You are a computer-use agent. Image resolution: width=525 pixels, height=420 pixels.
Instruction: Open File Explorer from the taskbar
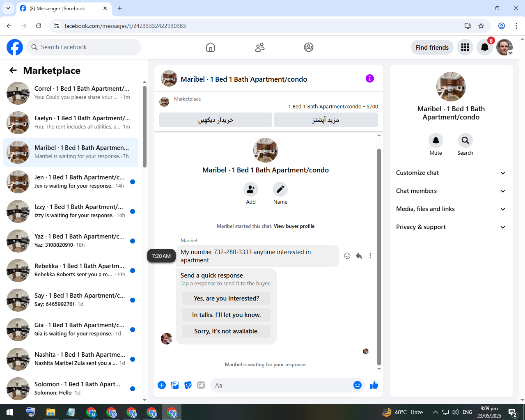click(x=50, y=412)
